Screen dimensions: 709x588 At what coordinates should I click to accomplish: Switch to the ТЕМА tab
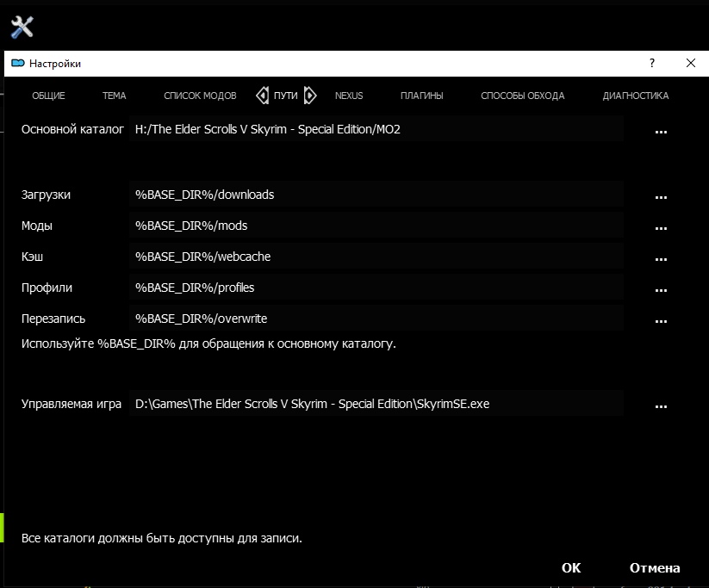pos(114,96)
